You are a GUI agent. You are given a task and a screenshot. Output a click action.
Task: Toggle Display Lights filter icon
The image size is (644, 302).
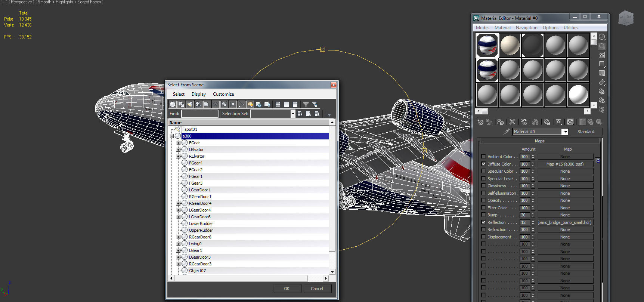(x=190, y=104)
